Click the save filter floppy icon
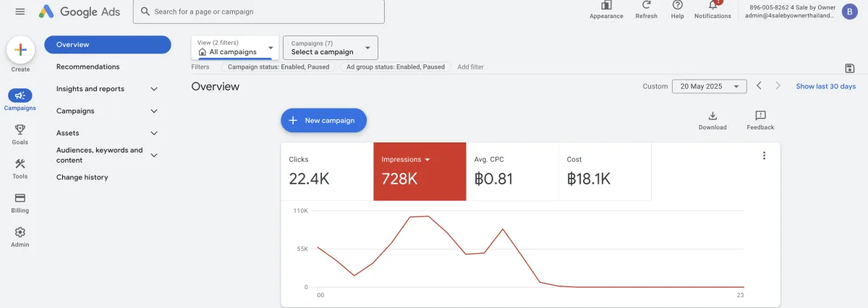This screenshot has width=868, height=308. pos(849,68)
